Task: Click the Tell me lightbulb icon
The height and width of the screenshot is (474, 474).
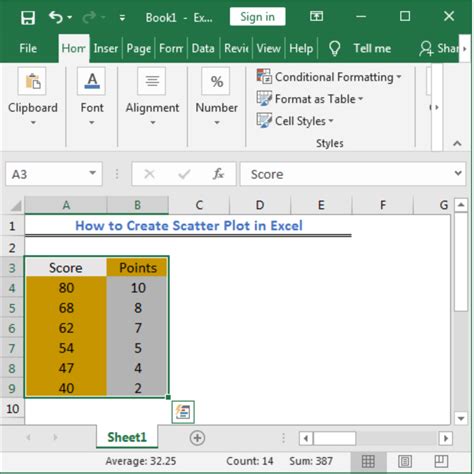Action: (335, 49)
